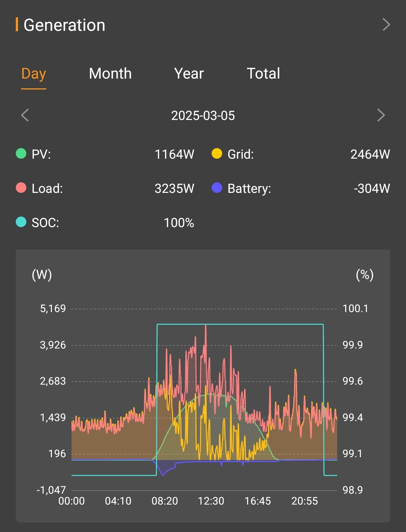
Task: Go to the previous day arrow
Action: pos(25,115)
